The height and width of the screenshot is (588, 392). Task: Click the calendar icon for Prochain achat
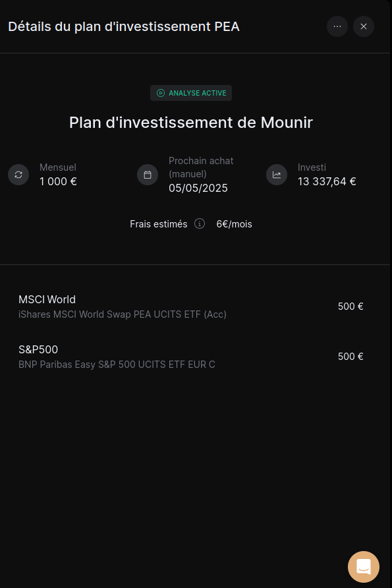click(148, 175)
